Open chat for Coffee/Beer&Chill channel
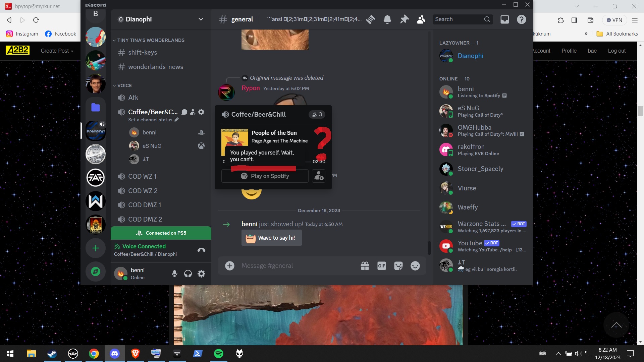Viewport: 644px width, 362px height. pos(184,112)
